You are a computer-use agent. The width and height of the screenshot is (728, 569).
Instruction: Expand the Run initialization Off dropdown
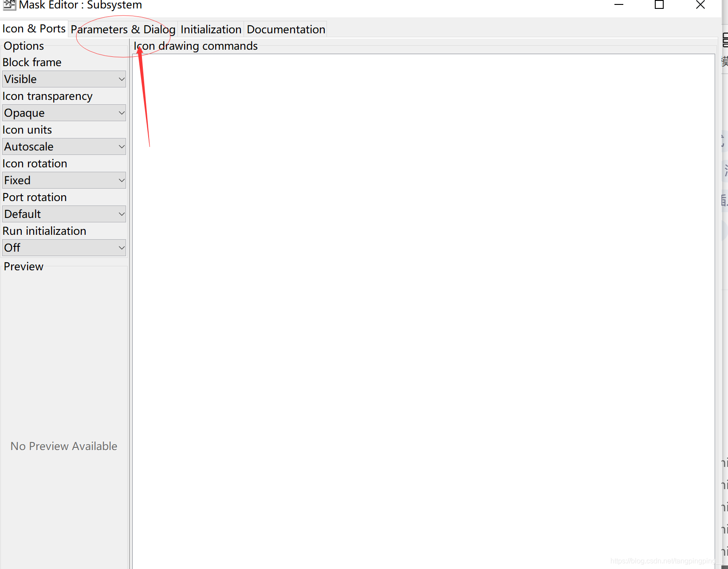(x=64, y=248)
